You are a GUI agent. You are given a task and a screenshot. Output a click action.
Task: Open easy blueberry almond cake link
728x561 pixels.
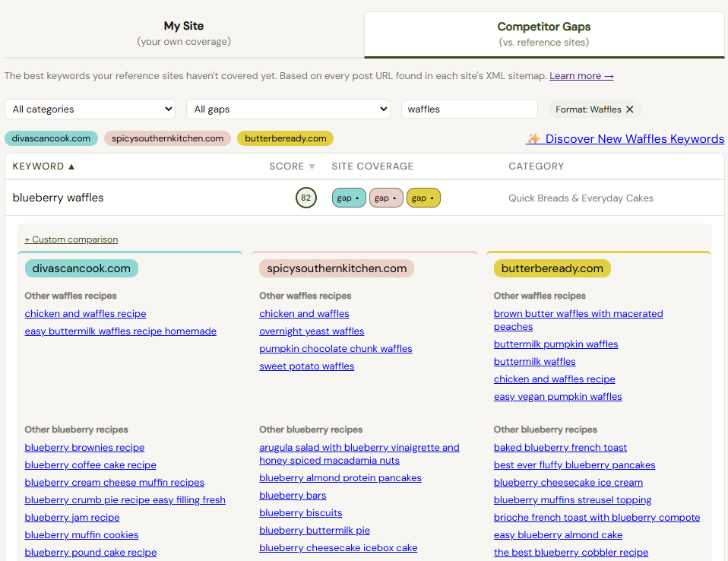point(558,535)
